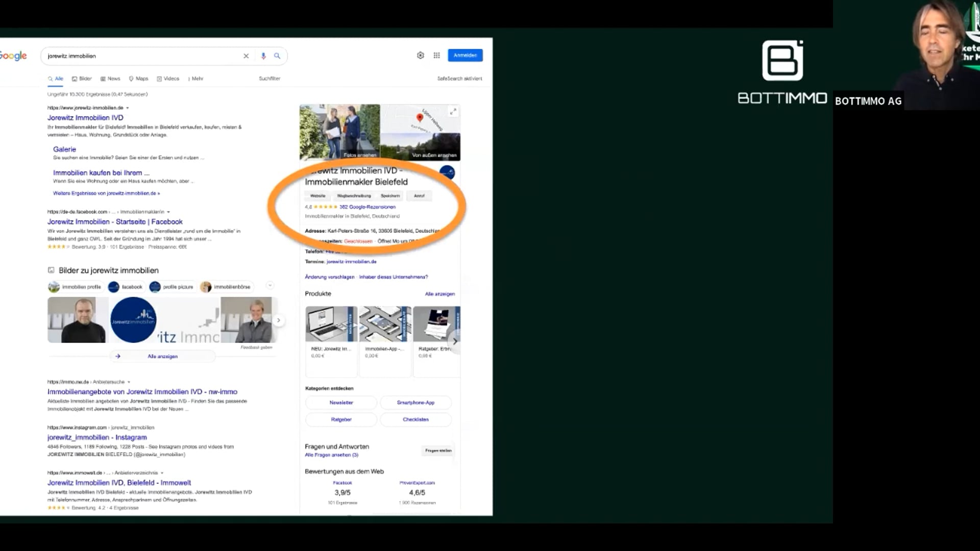This screenshot has width=980, height=551.
Task: Click the Wegbeschreibung button
Action: pyautogui.click(x=354, y=196)
